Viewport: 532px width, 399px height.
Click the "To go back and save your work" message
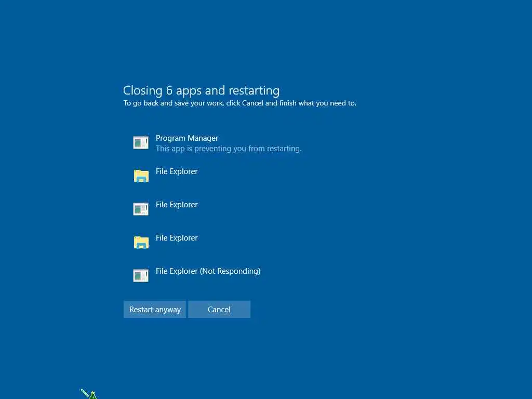(x=240, y=103)
